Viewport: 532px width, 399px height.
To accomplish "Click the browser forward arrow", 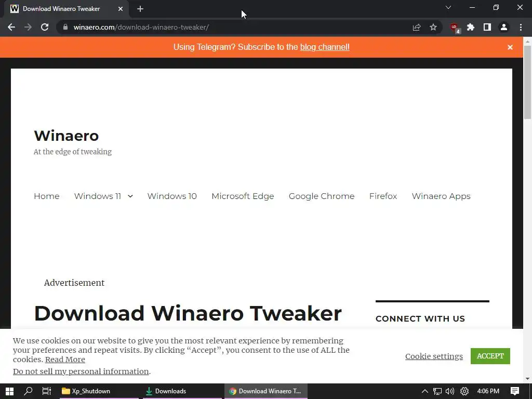I will point(28,27).
